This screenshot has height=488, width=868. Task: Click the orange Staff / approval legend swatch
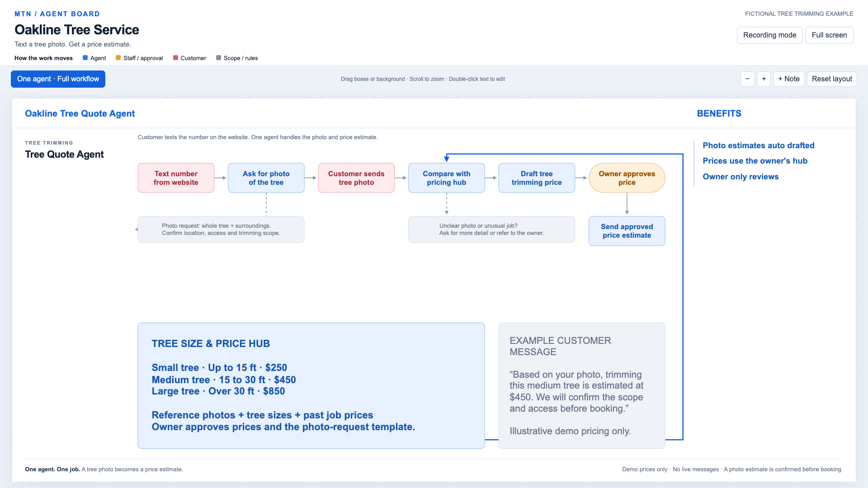click(x=118, y=58)
